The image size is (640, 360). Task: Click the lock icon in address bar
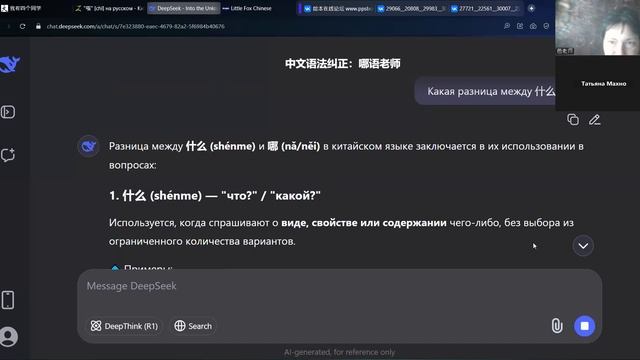point(38,26)
